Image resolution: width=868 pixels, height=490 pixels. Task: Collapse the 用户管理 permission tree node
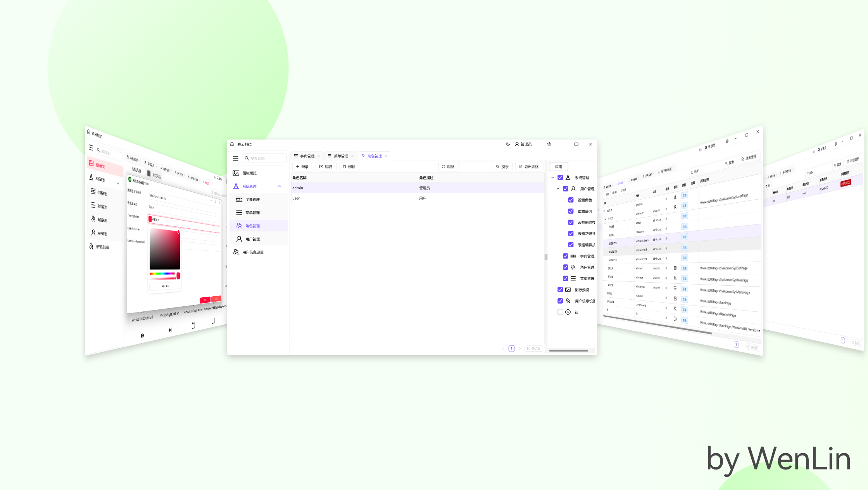(558, 189)
